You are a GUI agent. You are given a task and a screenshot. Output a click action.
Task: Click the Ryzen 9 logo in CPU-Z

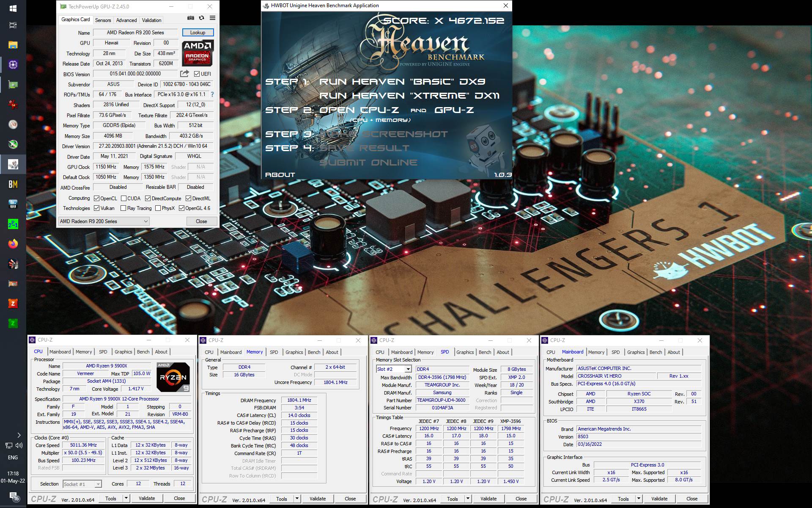[173, 377]
